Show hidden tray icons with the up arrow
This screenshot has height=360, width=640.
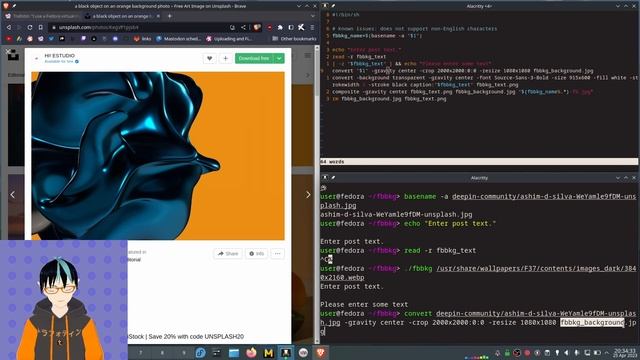tap(607, 353)
